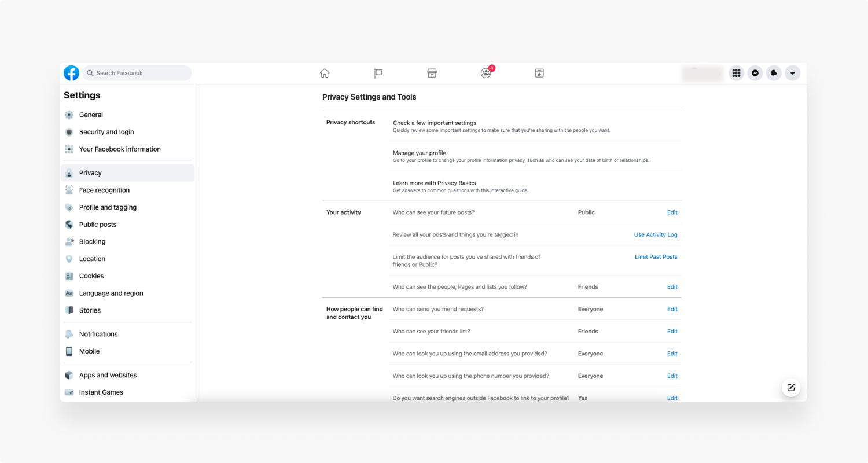This screenshot has height=463, width=868.
Task: Open the Messenger icon
Action: pyautogui.click(x=755, y=73)
